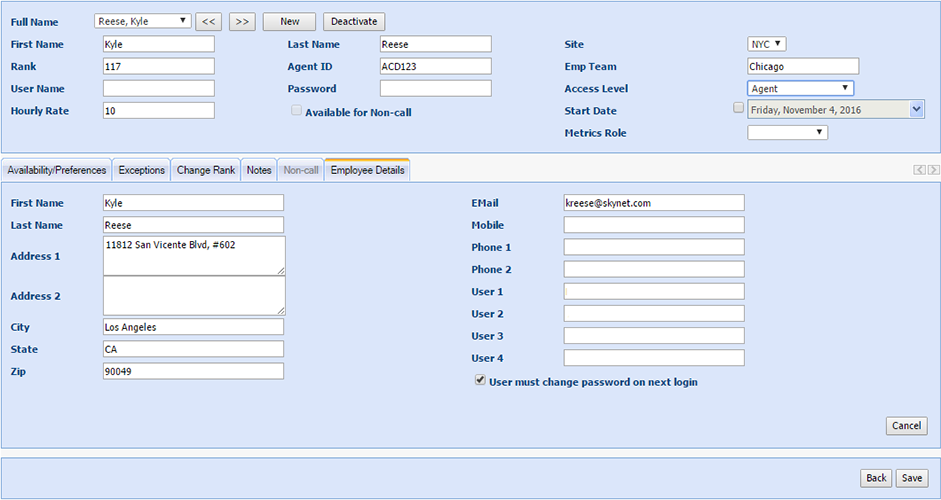This screenshot has height=500, width=941.
Task: Switch to the Availability/Preferences tab
Action: pos(57,170)
